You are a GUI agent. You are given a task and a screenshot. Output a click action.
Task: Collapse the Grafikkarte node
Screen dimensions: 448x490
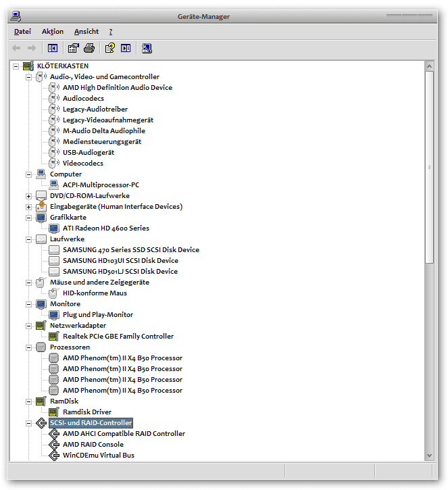coord(29,218)
